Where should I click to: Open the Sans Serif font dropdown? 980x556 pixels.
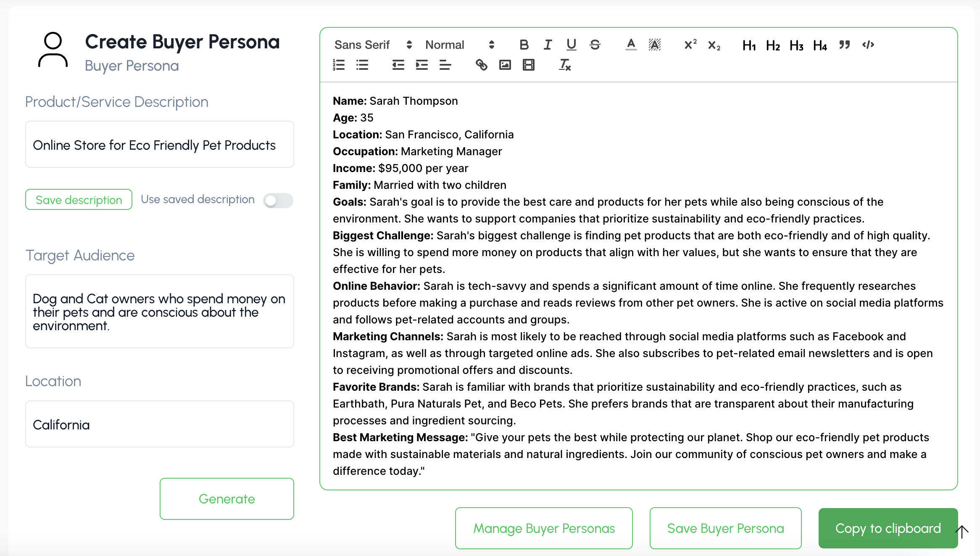(373, 45)
